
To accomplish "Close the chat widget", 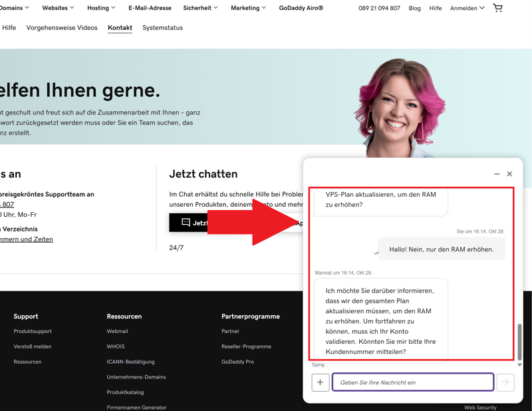I will pos(509,174).
